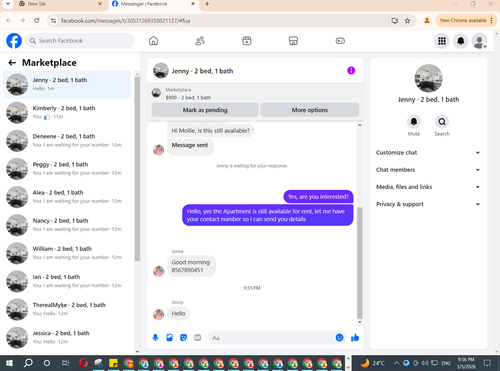Expand Media, files and links section

pos(428,187)
